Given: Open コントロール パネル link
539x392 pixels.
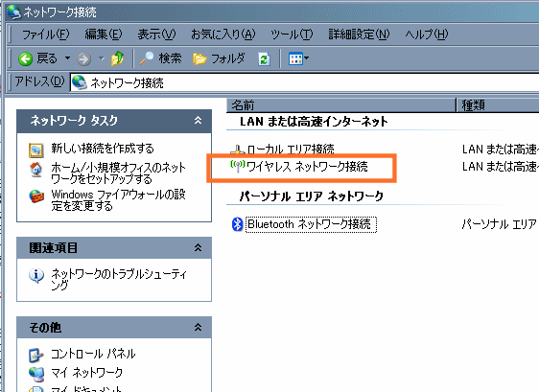Looking at the screenshot, I should click(x=93, y=354).
